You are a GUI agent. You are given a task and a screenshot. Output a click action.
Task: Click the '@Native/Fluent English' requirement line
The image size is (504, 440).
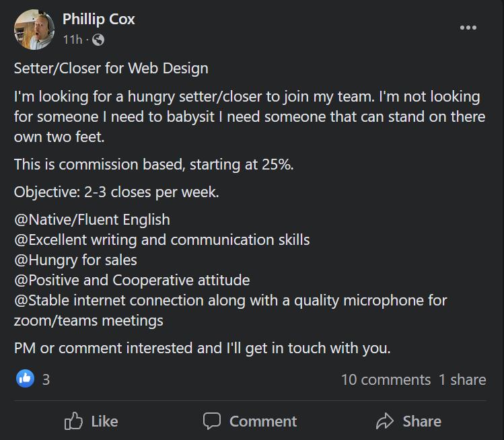point(92,219)
